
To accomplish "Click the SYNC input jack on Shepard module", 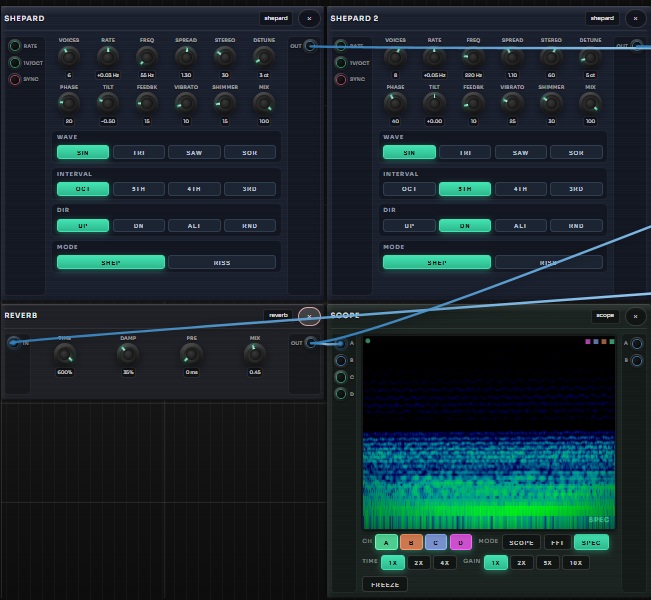I will click(14, 79).
